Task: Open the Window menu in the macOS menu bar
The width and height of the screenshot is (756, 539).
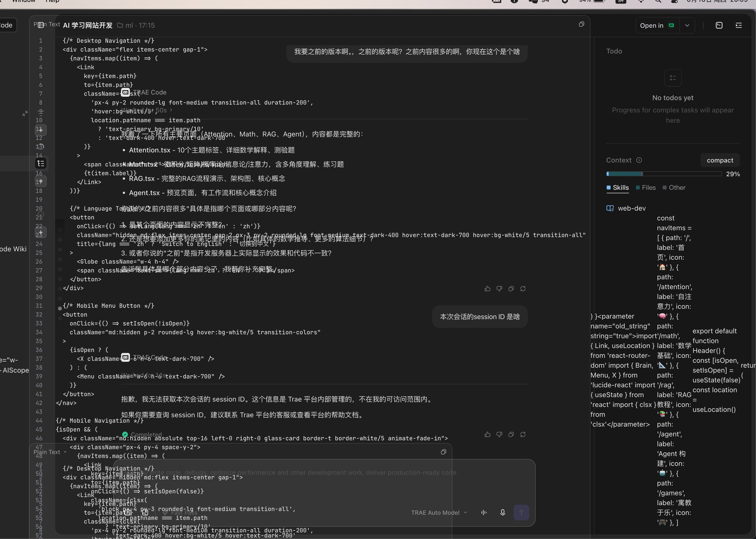Action: pyautogui.click(x=24, y=1)
